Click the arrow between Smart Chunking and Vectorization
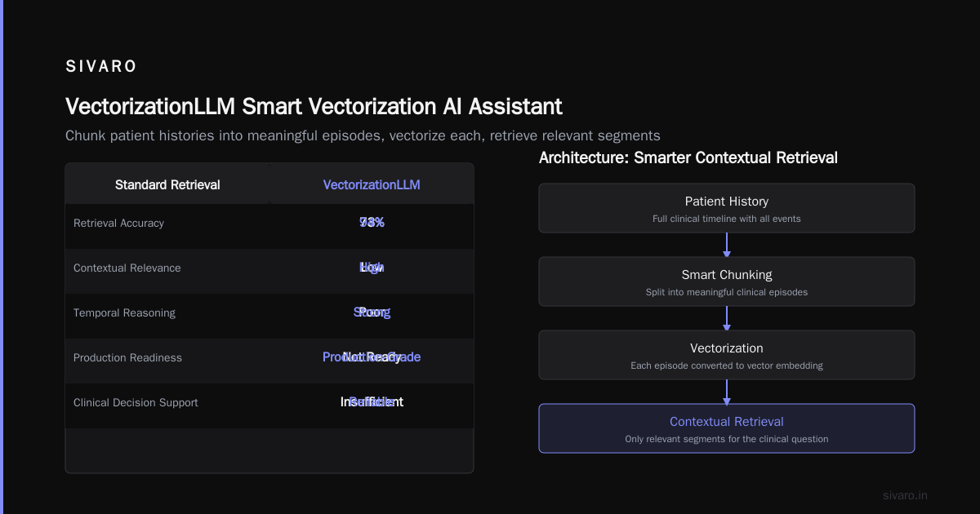980x514 pixels. point(727,318)
